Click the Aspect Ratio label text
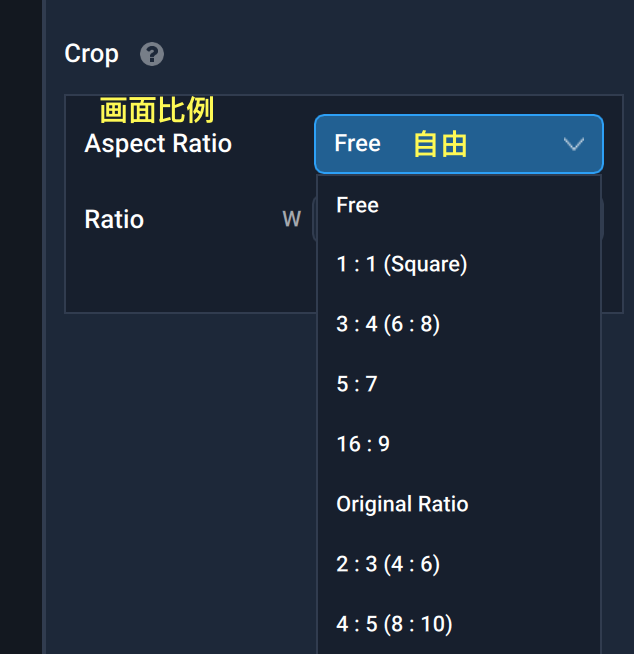This screenshot has height=654, width=634. 158,144
